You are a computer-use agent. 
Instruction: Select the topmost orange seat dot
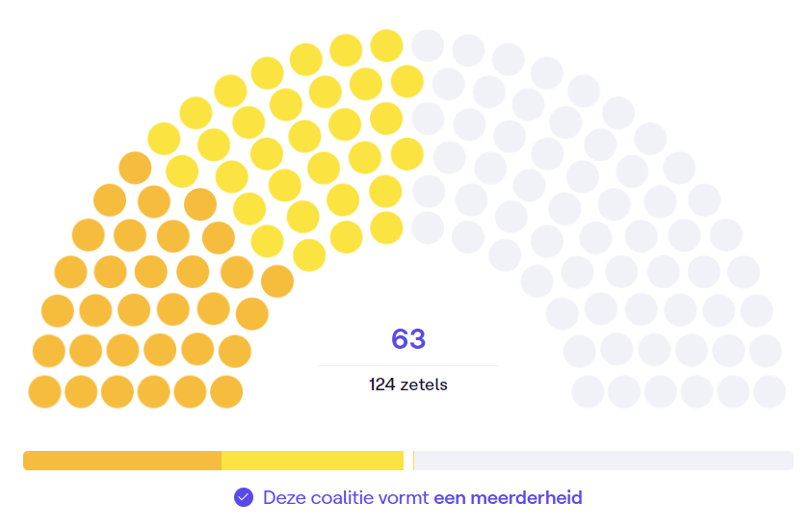(135, 168)
